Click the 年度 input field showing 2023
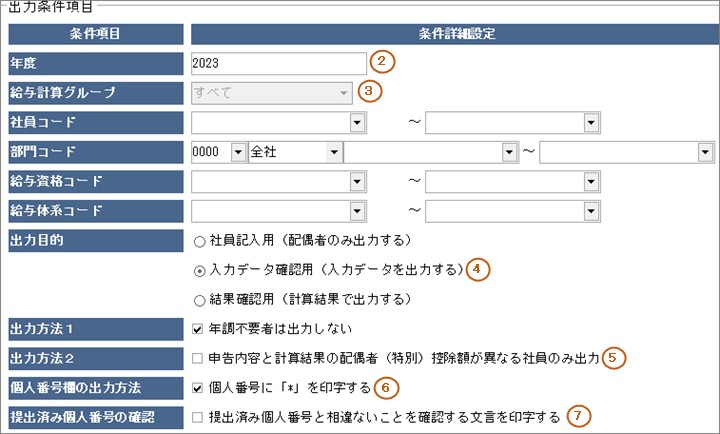 [x=278, y=63]
